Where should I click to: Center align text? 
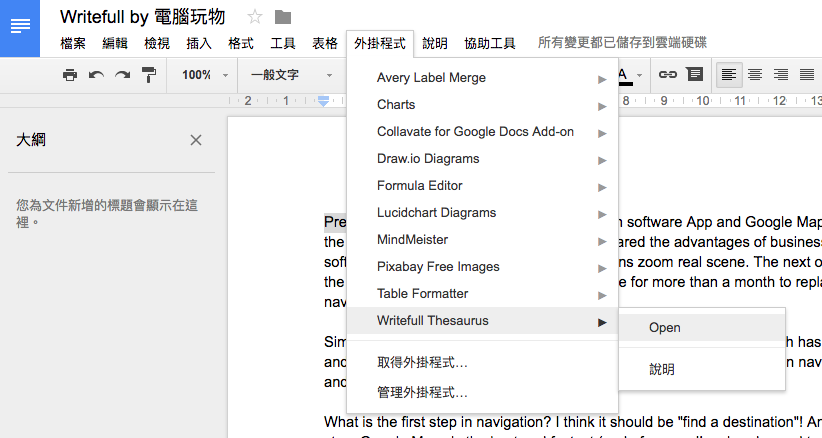755,75
